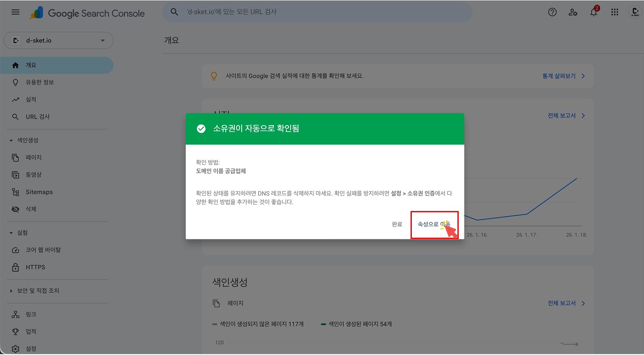The image size is (644, 355).
Task: Open the 설정 gear icon
Action: (15, 349)
